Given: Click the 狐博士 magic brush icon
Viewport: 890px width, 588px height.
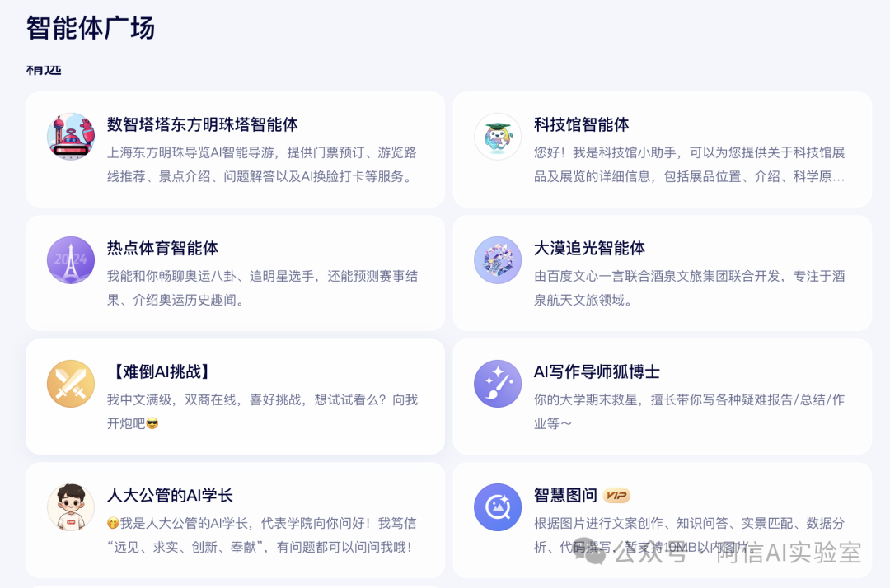Looking at the screenshot, I should 498,384.
